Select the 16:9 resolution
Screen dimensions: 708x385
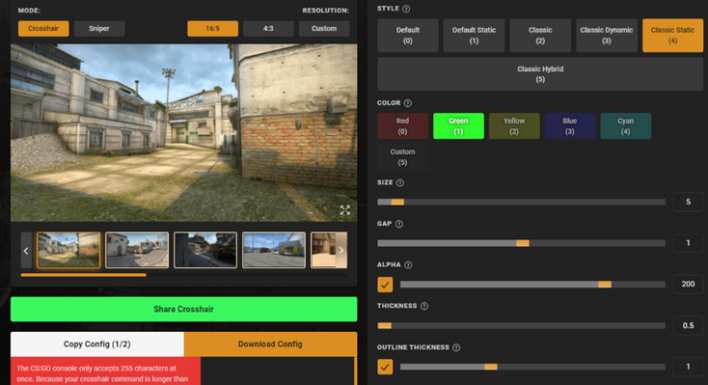tap(213, 28)
